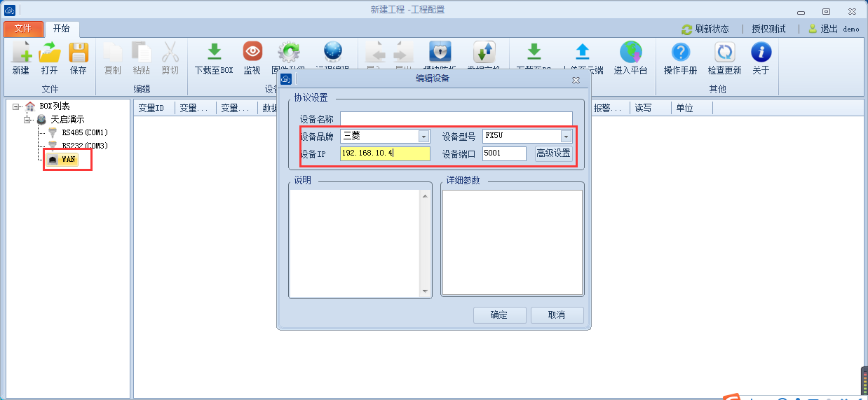This screenshot has width=868, height=400.
Task: Select the RS232(COM3) tree item
Action: [85, 146]
